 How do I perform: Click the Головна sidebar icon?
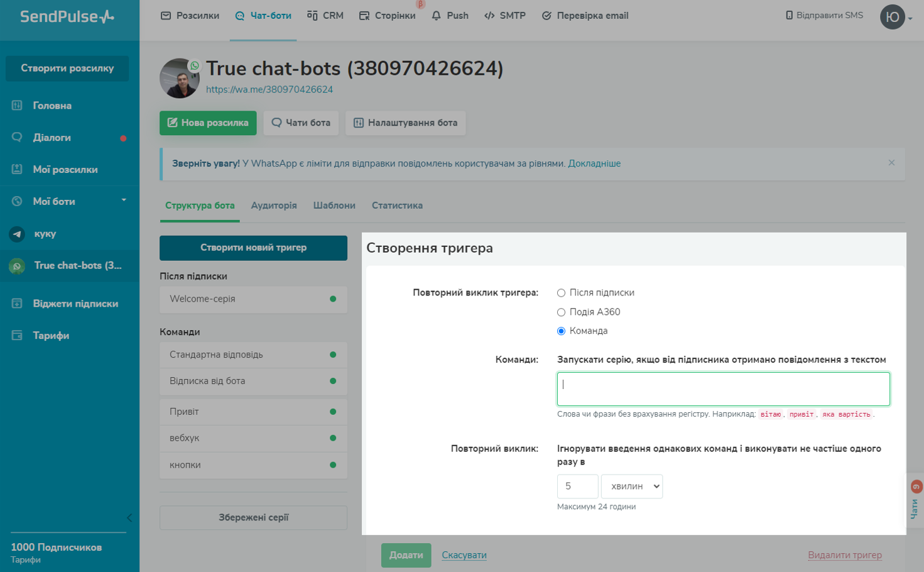pos(17,106)
